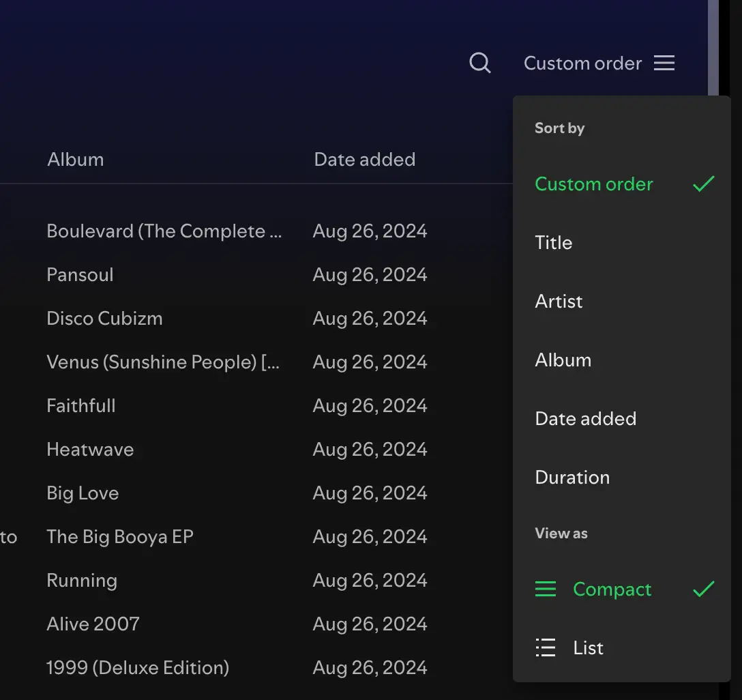The width and height of the screenshot is (742, 700).
Task: Select Album from the sort options
Action: [x=563, y=360]
